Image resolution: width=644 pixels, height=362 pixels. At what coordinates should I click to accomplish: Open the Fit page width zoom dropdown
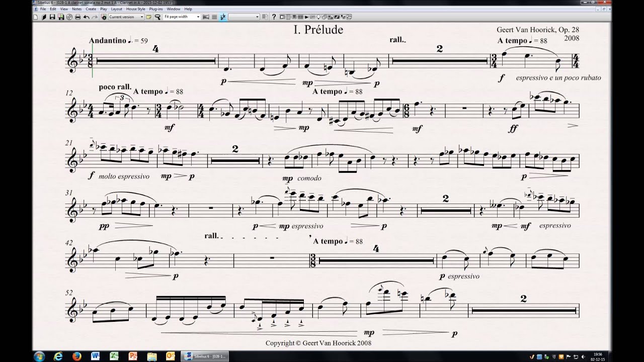point(182,17)
